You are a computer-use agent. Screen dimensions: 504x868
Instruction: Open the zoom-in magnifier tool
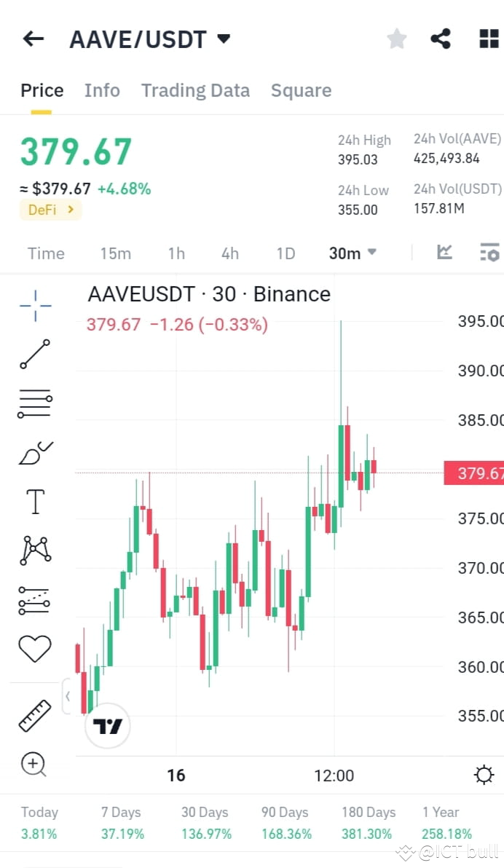click(34, 765)
